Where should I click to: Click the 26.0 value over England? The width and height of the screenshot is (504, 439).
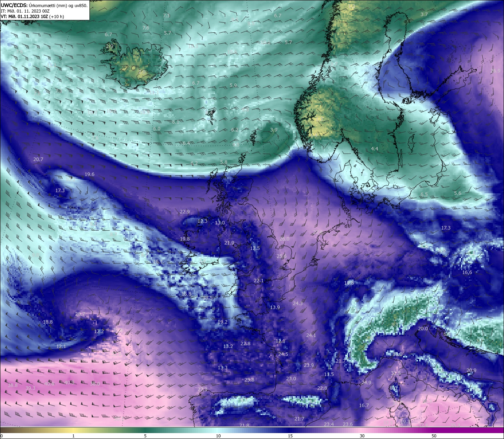tap(284, 239)
